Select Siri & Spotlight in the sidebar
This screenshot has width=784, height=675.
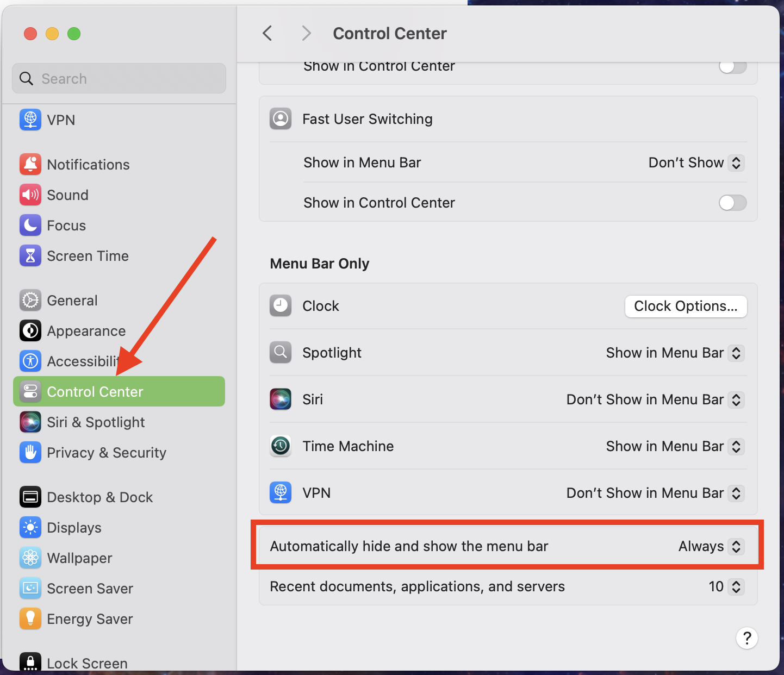119,422
